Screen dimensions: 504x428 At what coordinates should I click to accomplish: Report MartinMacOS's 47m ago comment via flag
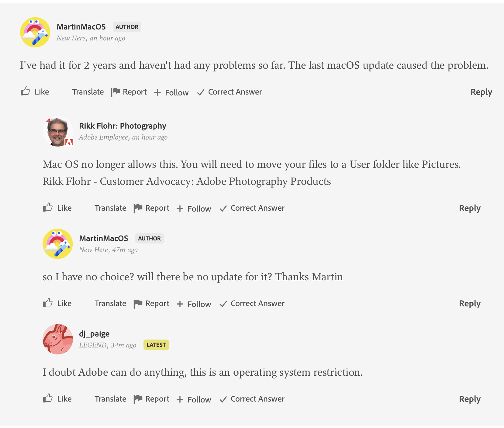pyautogui.click(x=138, y=303)
